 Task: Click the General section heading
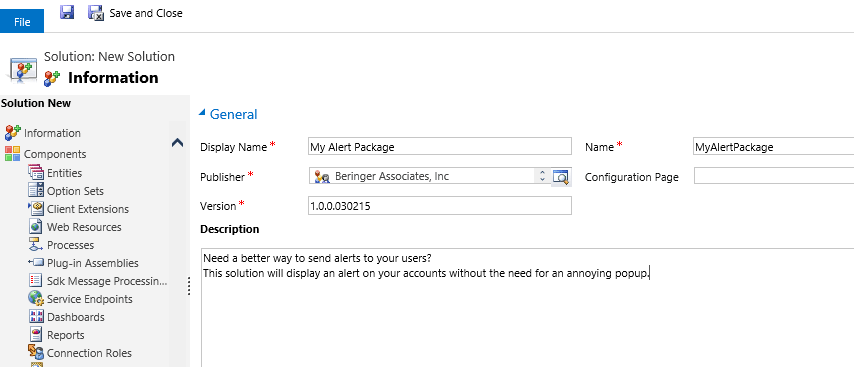[x=234, y=114]
